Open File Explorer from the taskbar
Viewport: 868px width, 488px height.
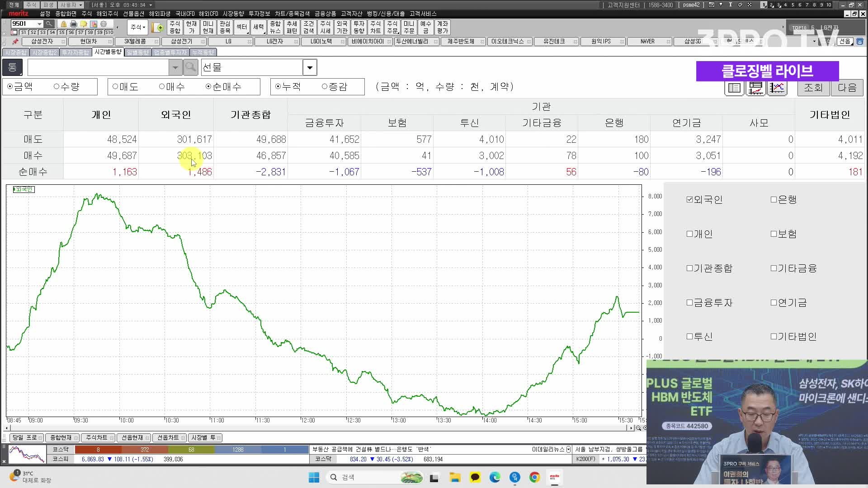pos(455,477)
